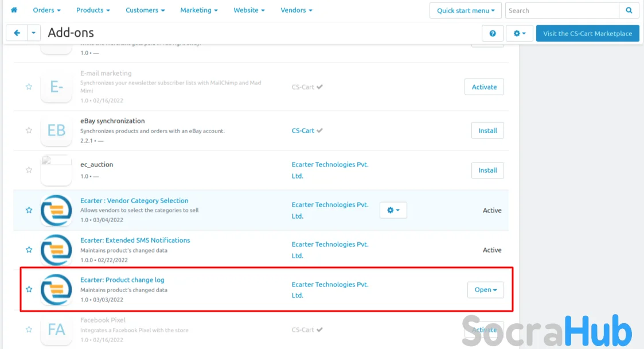Screen dimensions: 644x349
Task: Click the eBay synchronization EB logo
Action: pyautogui.click(x=56, y=130)
